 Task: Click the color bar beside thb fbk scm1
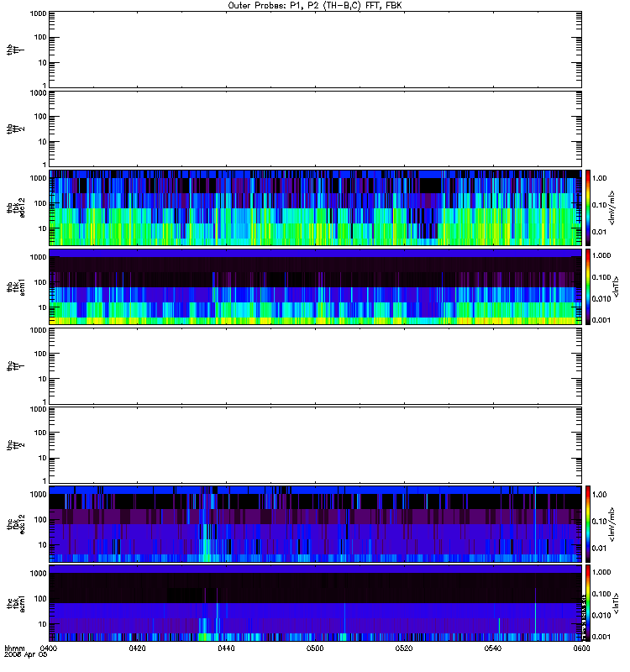[588, 286]
